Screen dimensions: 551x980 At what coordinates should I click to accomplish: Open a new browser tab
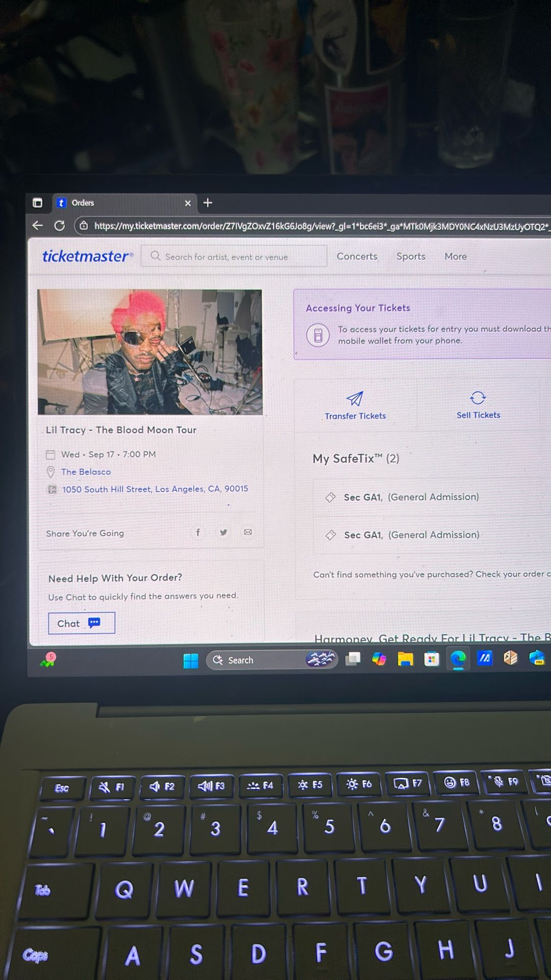(x=208, y=203)
